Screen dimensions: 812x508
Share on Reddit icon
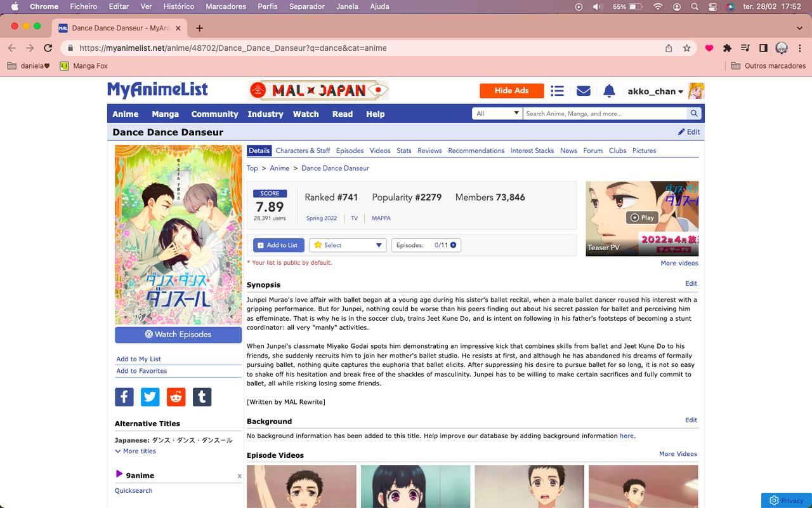coord(176,397)
